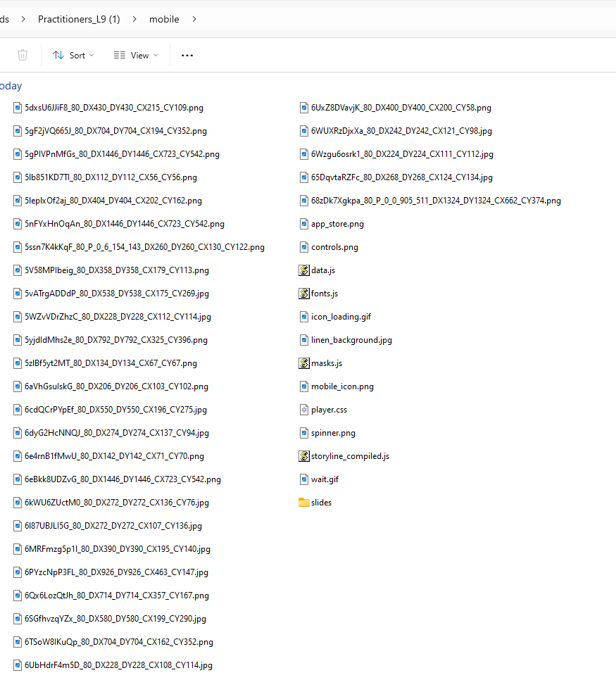Collapse the Today group header
This screenshot has width=616, height=680.
pos(11,86)
